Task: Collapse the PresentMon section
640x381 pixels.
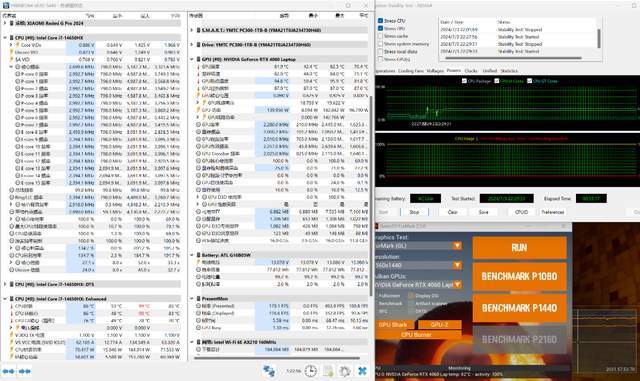Action: (x=191, y=299)
